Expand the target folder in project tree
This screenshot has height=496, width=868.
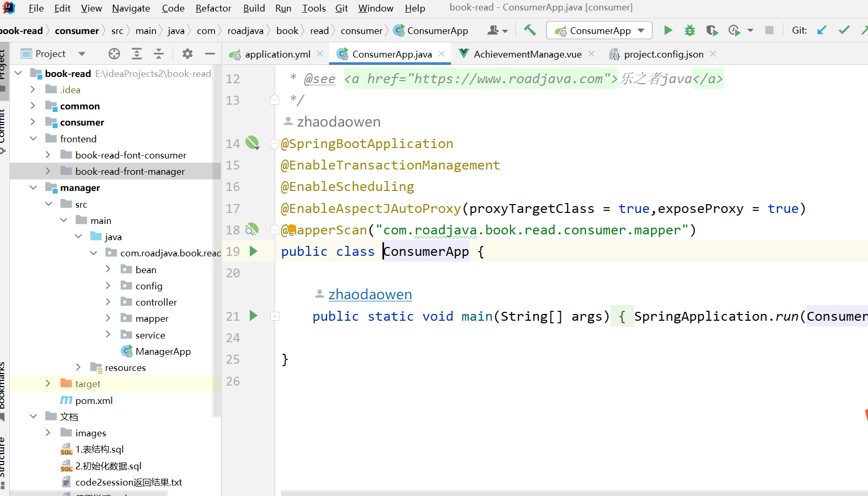point(48,384)
